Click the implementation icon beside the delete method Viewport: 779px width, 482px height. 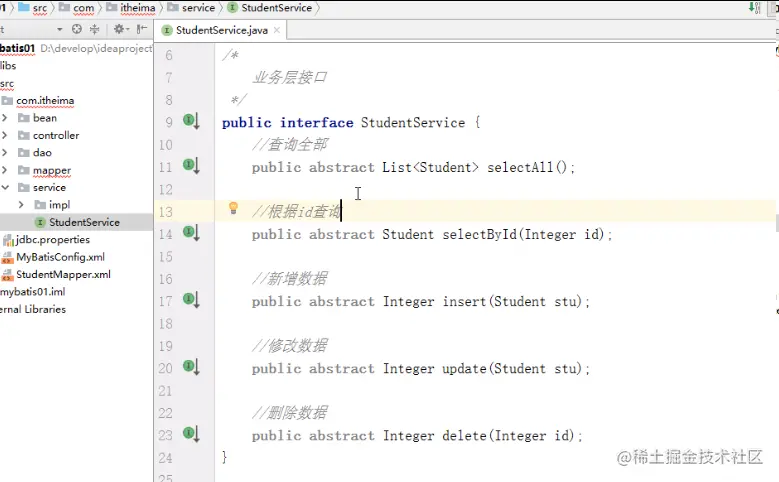tap(190, 433)
